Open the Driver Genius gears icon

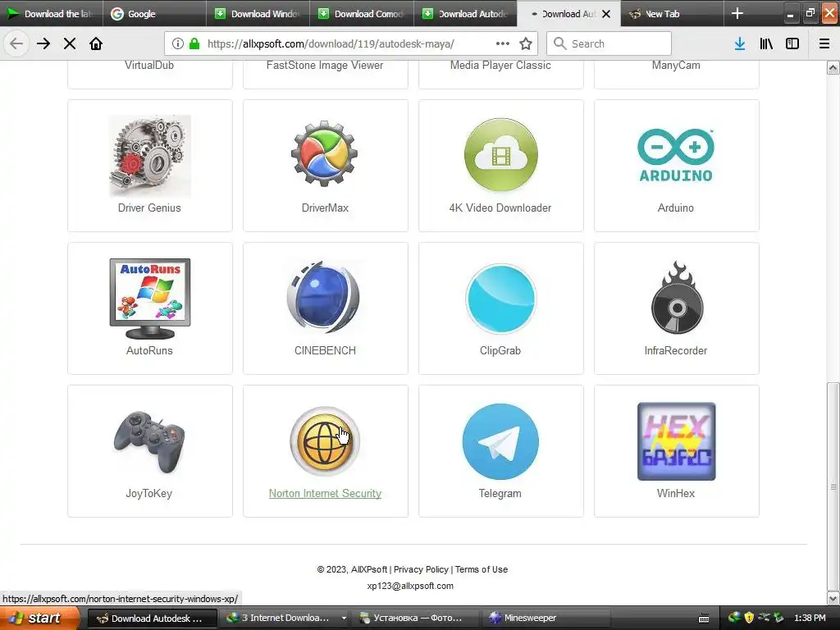(150, 155)
